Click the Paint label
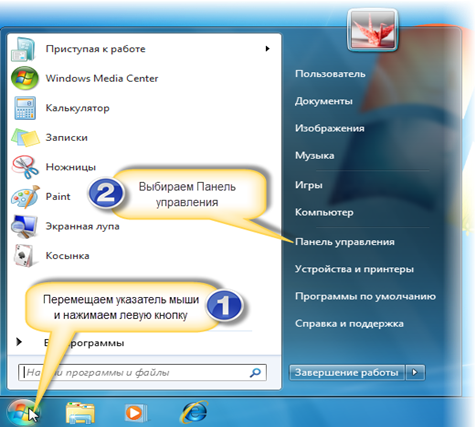Image resolution: width=476 pixels, height=427 pixels. [x=58, y=197]
